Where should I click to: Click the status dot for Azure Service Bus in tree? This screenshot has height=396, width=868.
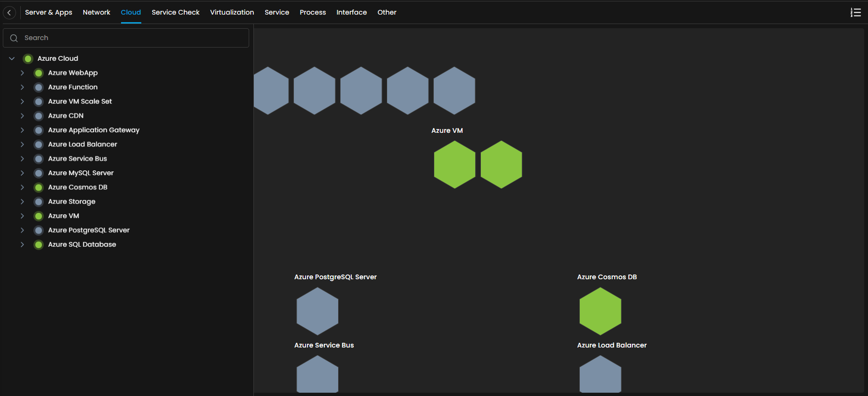(x=39, y=159)
